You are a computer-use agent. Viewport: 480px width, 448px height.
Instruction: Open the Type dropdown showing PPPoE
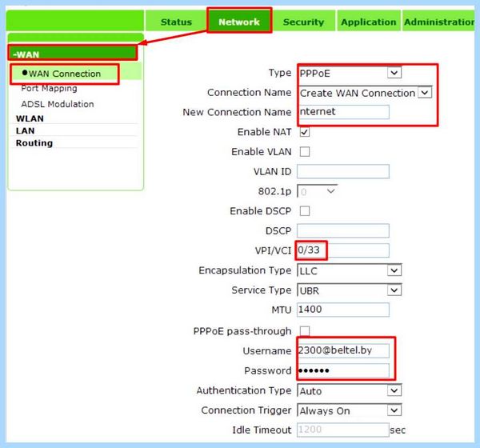click(350, 73)
